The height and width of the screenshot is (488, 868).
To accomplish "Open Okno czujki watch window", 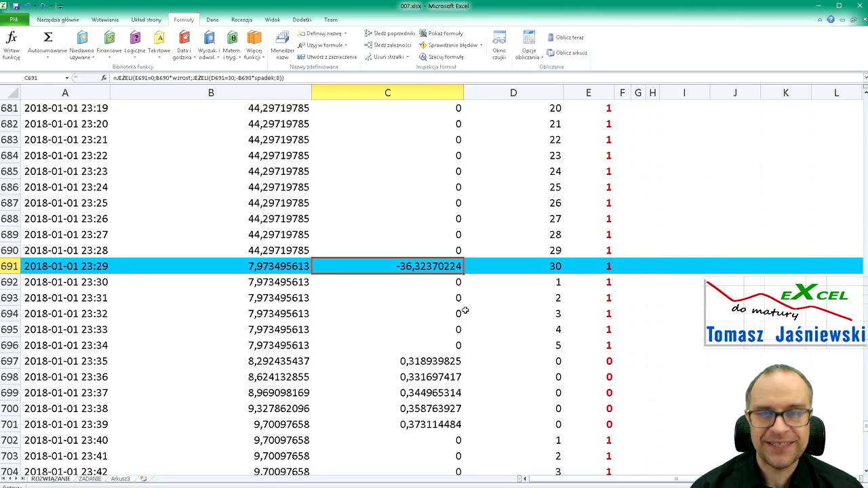I will point(499,45).
